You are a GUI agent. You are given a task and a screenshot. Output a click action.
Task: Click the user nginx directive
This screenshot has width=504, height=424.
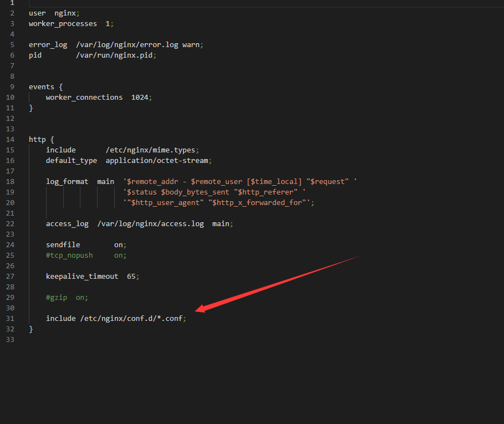point(54,13)
